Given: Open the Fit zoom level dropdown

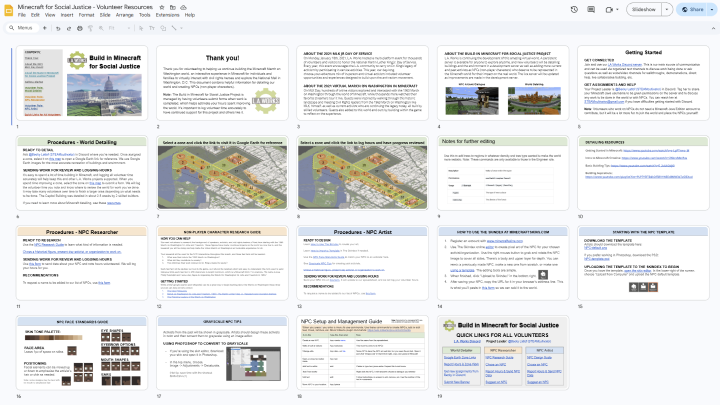Looking at the screenshot, I should pos(119,28).
